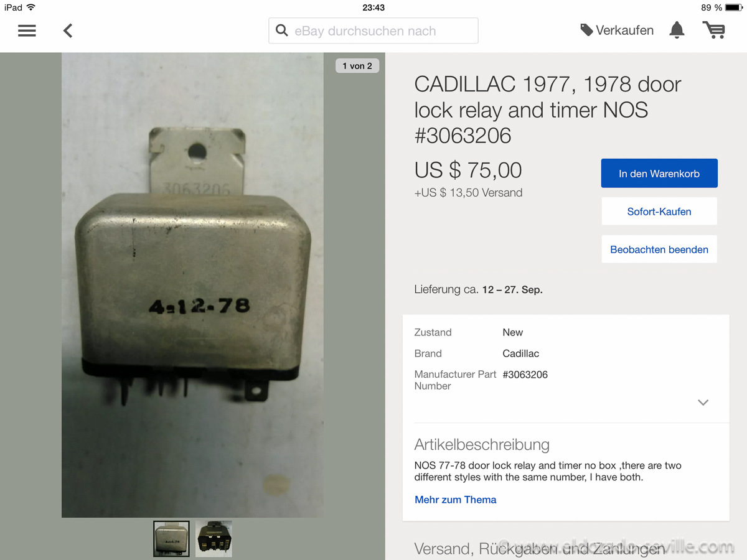Viewport: 747px width, 560px height.
Task: Tap the 1 von 2 image counter
Action: point(357,65)
